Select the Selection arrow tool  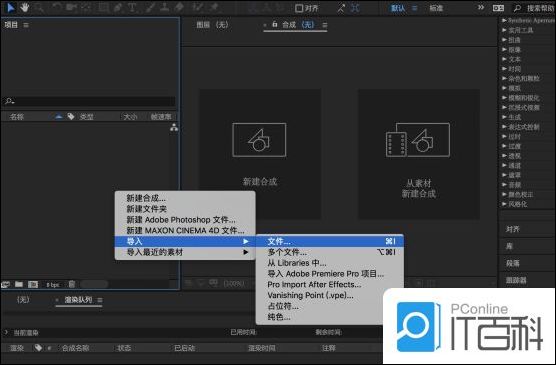point(11,7)
